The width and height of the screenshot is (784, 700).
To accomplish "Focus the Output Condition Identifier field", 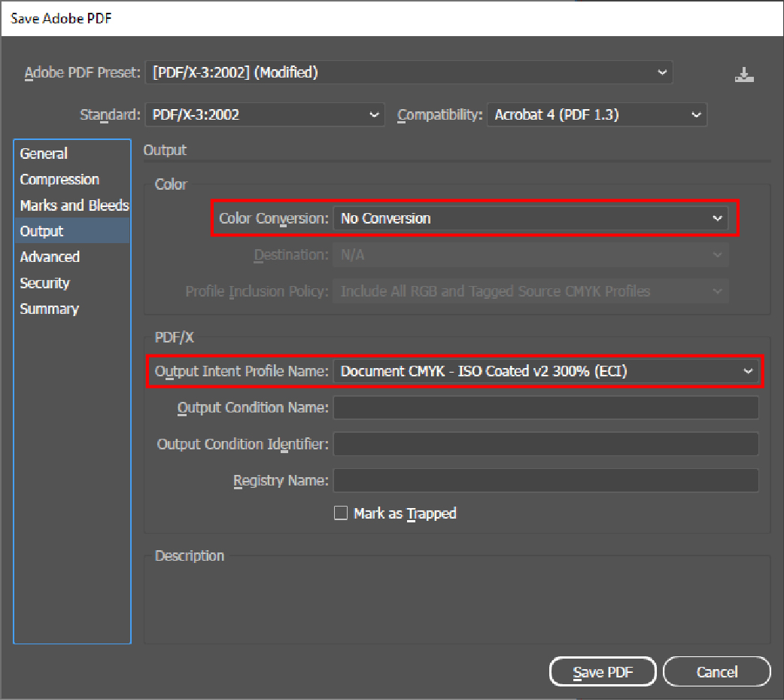I will pyautogui.click(x=545, y=444).
